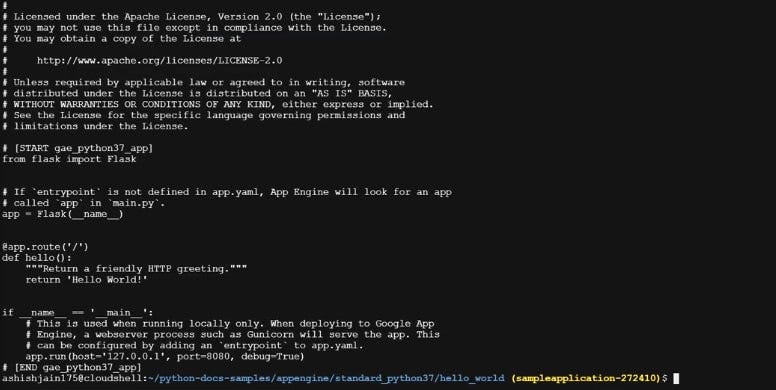The width and height of the screenshot is (776, 390).
Task: Click the 'limitations under the License.' line
Action: (x=95, y=126)
